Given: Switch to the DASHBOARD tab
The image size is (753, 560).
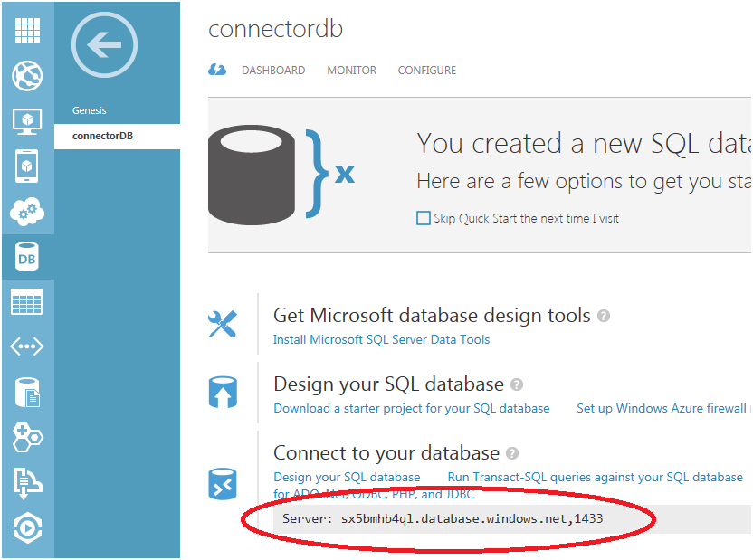Looking at the screenshot, I should pos(273,71).
